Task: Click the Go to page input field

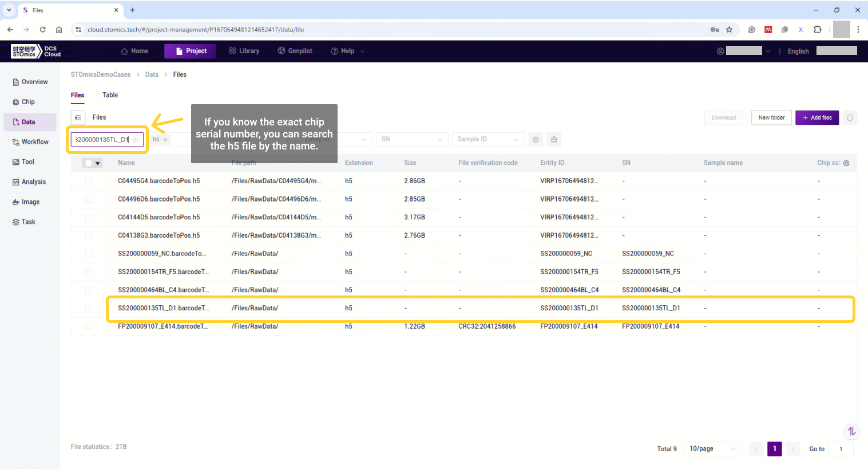Action: (x=841, y=449)
